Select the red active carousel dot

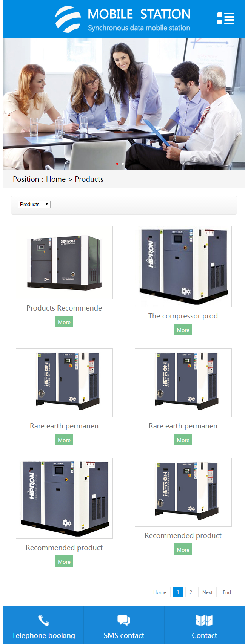(x=117, y=164)
